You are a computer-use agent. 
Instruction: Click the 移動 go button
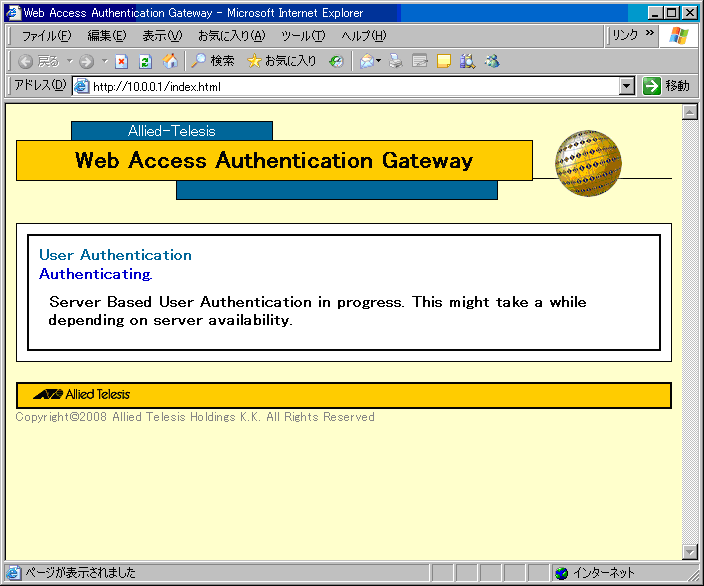point(667,86)
